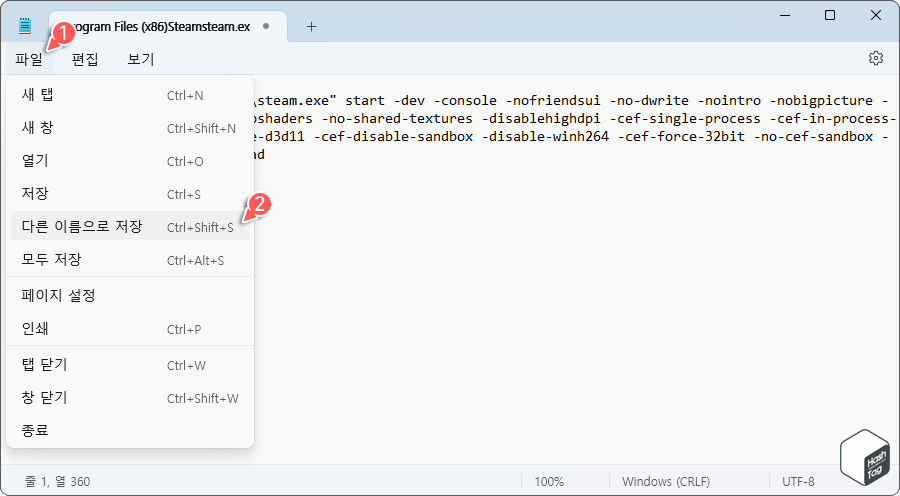Screen dimensions: 900x496
Task: Choose 새 창 menu entry
Action: [x=130, y=127]
